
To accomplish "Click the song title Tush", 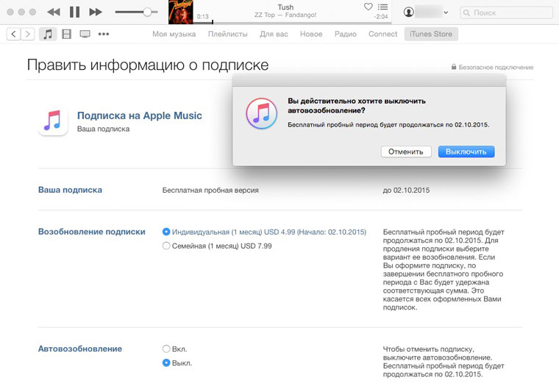I will click(285, 7).
